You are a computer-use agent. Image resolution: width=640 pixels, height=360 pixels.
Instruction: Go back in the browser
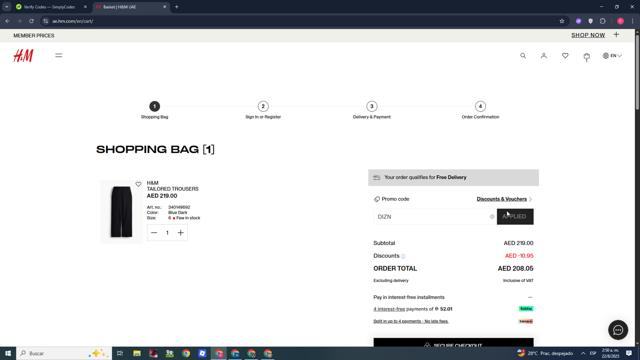point(7,21)
